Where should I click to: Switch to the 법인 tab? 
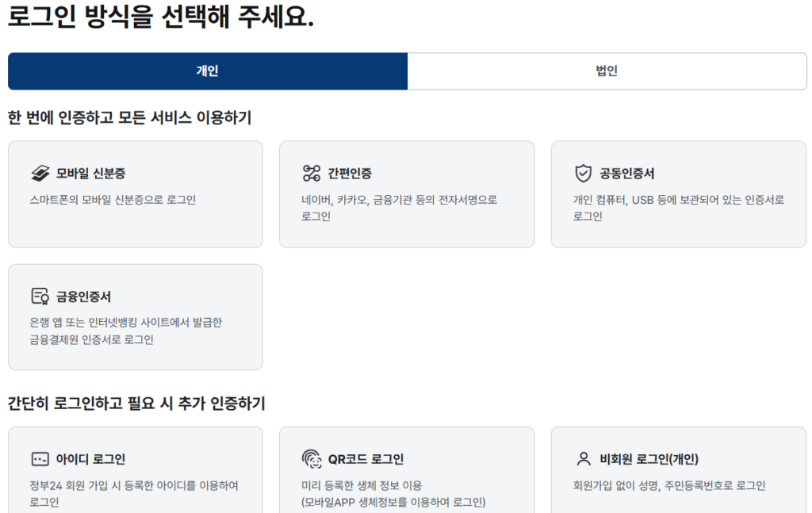tap(607, 71)
